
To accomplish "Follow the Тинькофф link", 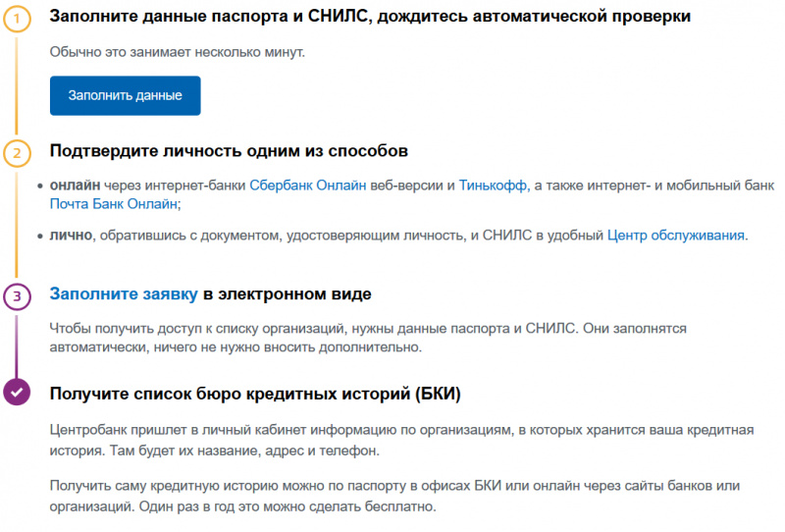I will coord(492,185).
